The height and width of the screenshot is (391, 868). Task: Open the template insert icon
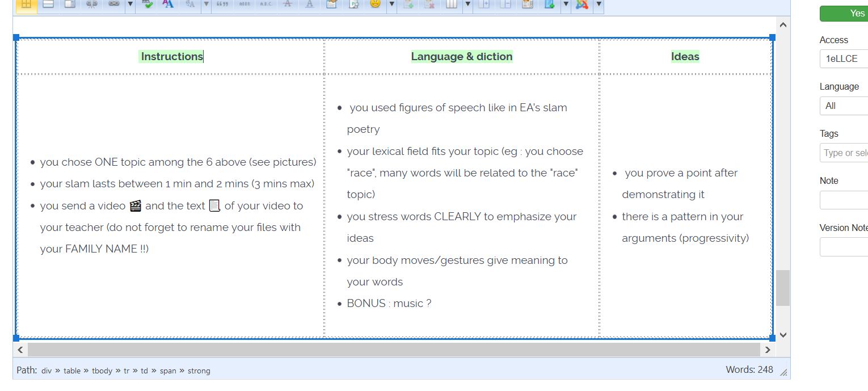(x=528, y=5)
